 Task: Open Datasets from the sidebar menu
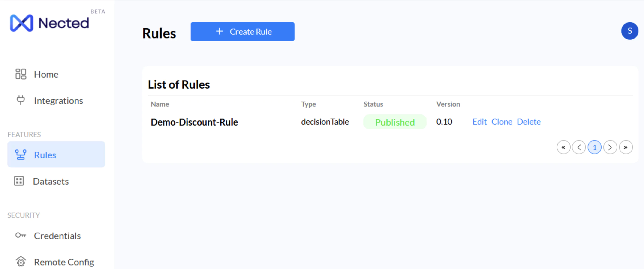[51, 181]
